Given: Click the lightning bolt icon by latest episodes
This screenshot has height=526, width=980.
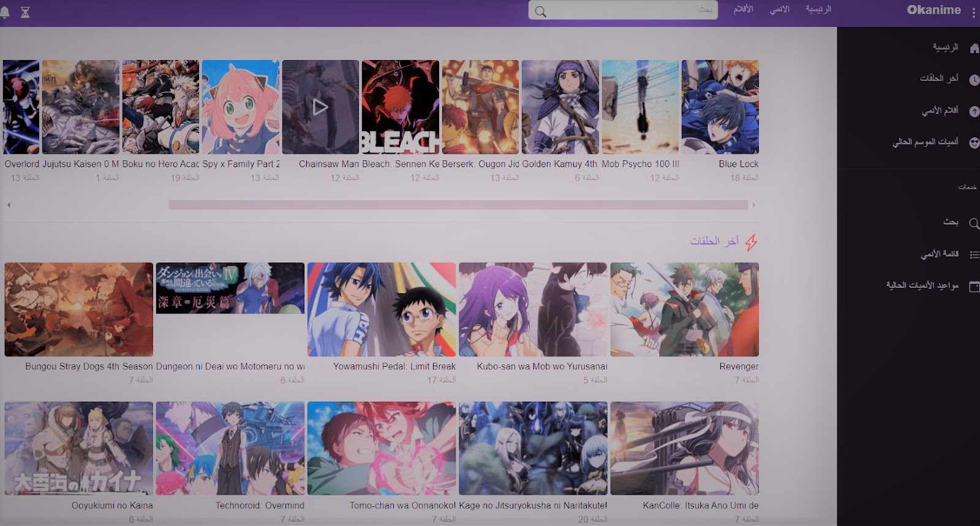Looking at the screenshot, I should (x=752, y=242).
